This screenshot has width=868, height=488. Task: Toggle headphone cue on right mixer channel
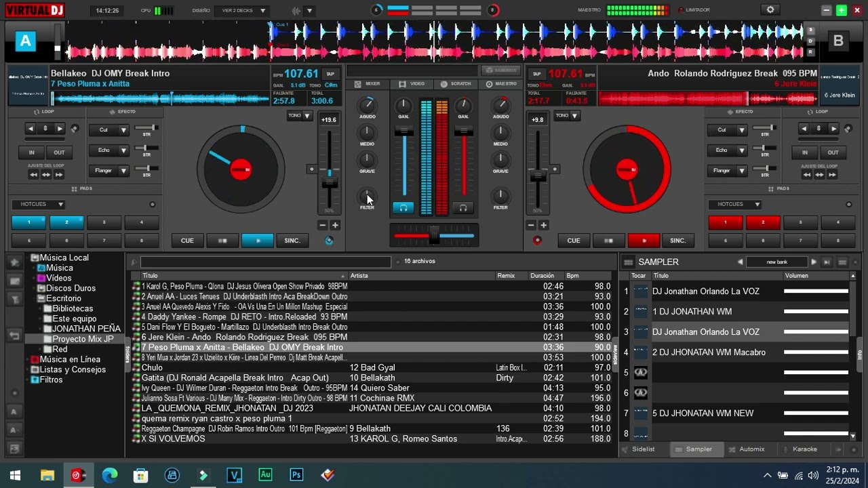[x=463, y=208]
